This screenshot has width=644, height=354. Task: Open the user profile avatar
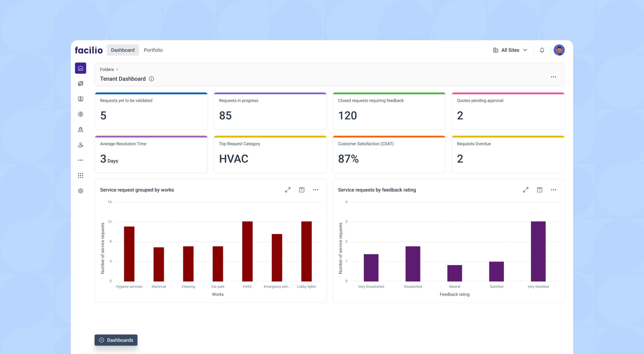pyautogui.click(x=559, y=50)
